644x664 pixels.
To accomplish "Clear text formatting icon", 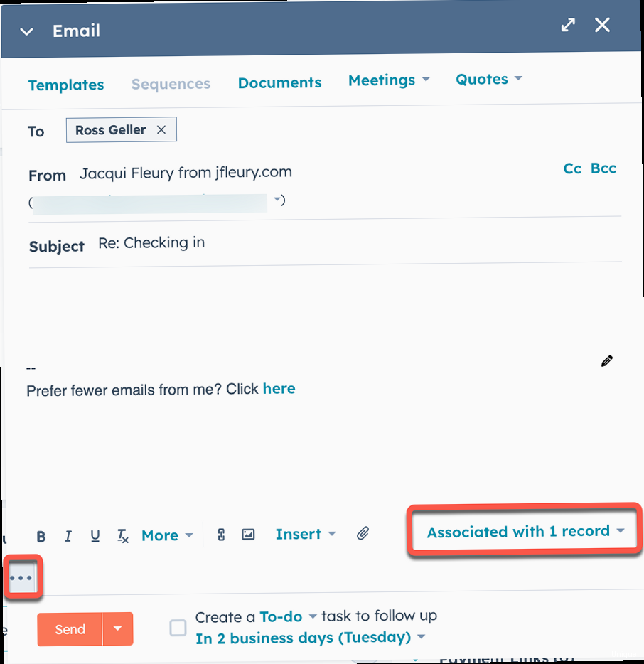I will tap(123, 536).
